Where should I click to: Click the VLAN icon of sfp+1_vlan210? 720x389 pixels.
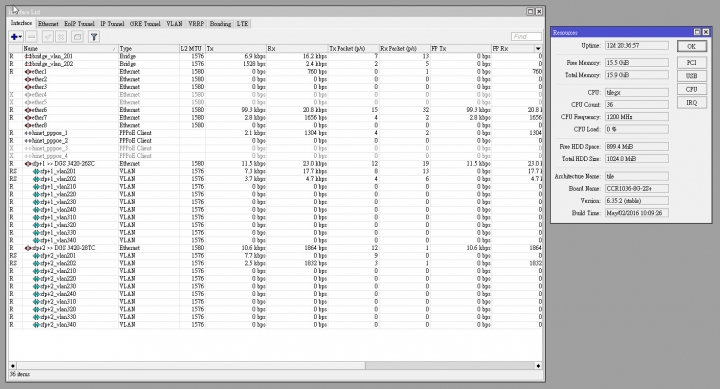[x=36, y=186]
